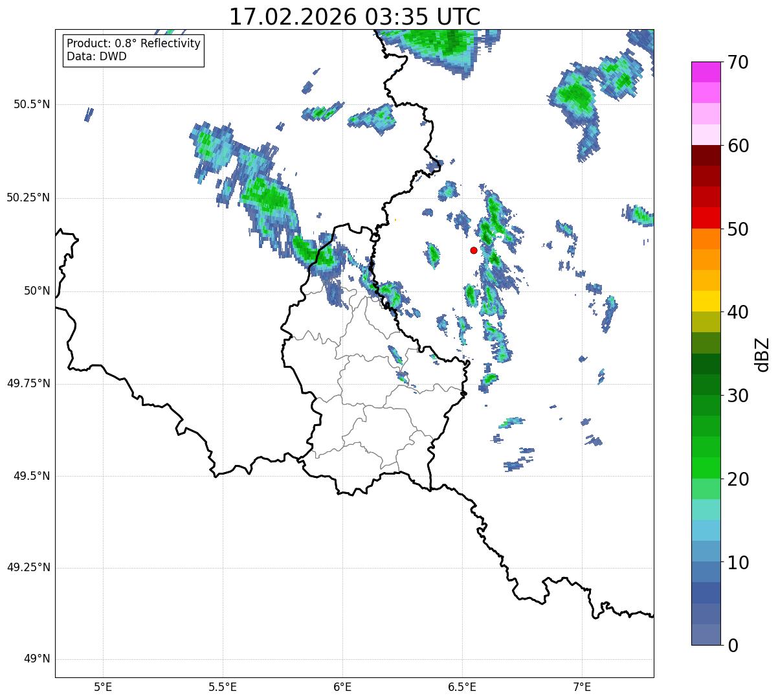Click the colorbar '40' tick label
This screenshot has width=778, height=700.
pyautogui.click(x=738, y=312)
